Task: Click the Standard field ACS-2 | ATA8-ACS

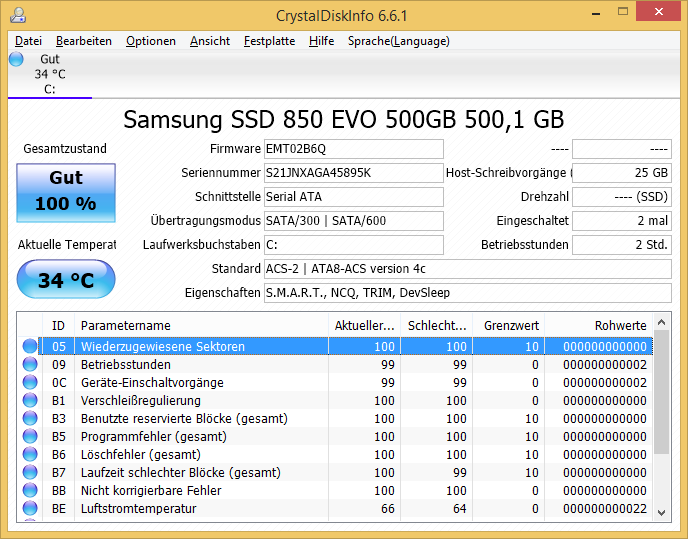Action: coord(468,269)
